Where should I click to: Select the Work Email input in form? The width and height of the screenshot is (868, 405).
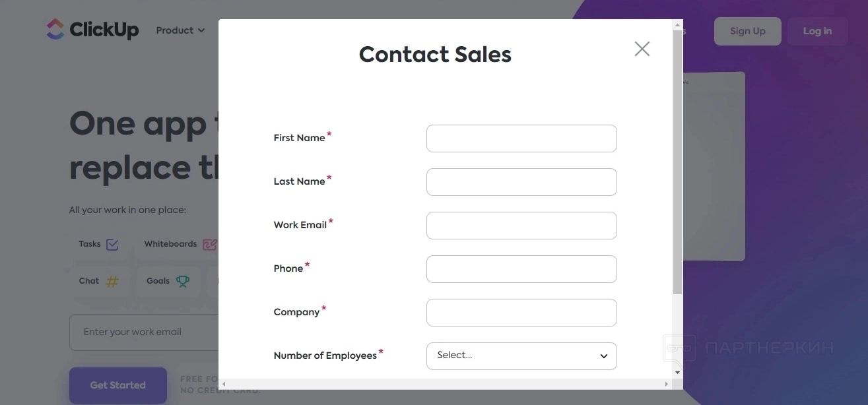tap(521, 226)
